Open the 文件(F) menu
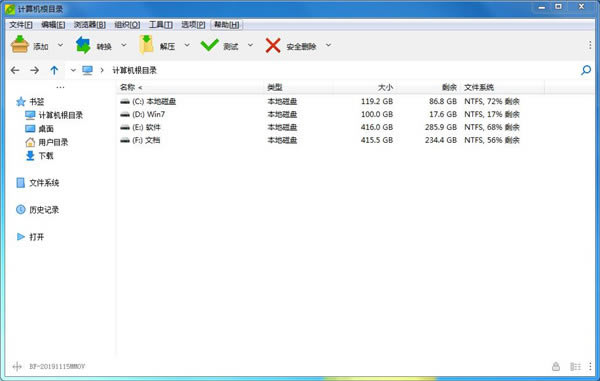 click(x=21, y=25)
